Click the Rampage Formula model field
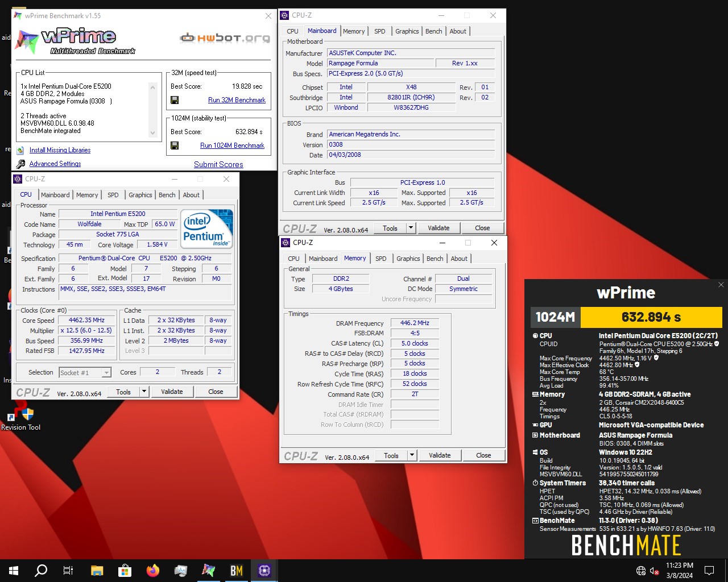Screen dimensions: 728x582 click(x=380, y=63)
